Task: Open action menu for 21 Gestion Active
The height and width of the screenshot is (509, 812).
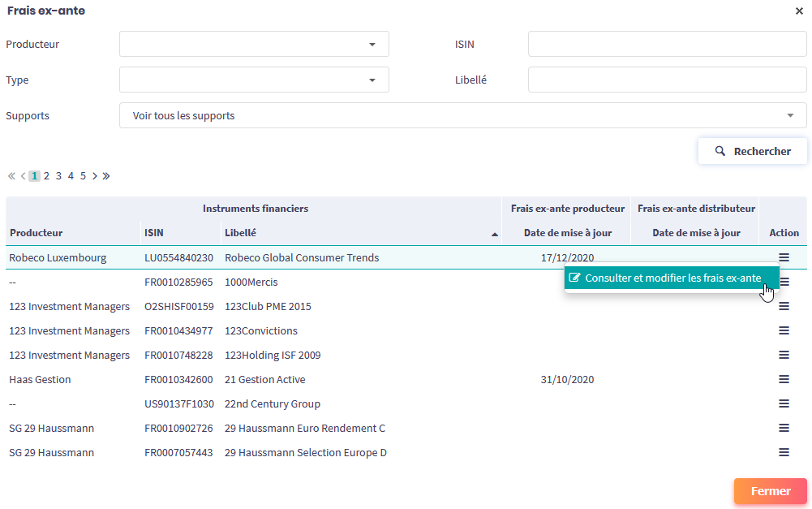Action: click(784, 380)
